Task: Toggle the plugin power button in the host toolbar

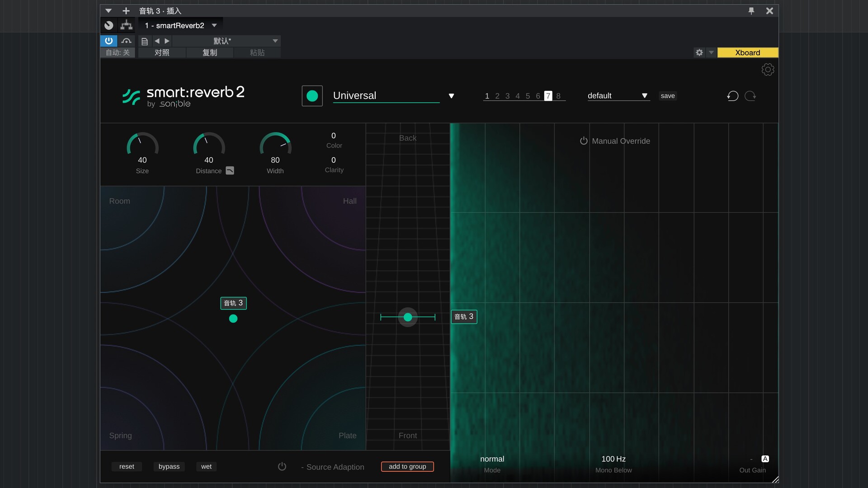Action: click(108, 41)
